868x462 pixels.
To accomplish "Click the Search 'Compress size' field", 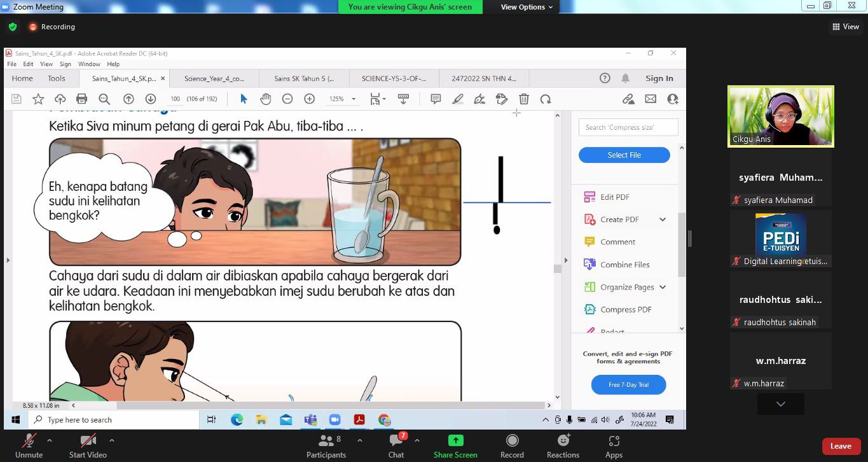I will (x=628, y=127).
